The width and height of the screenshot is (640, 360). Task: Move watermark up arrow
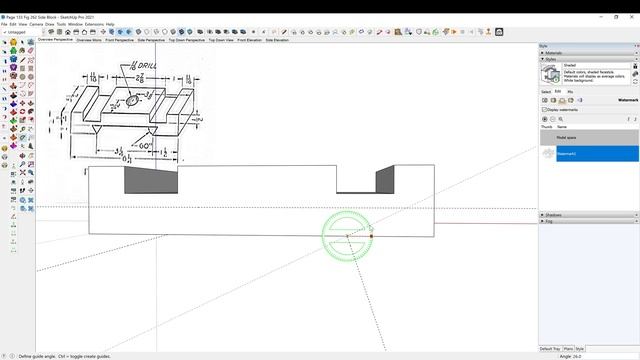[629, 119]
